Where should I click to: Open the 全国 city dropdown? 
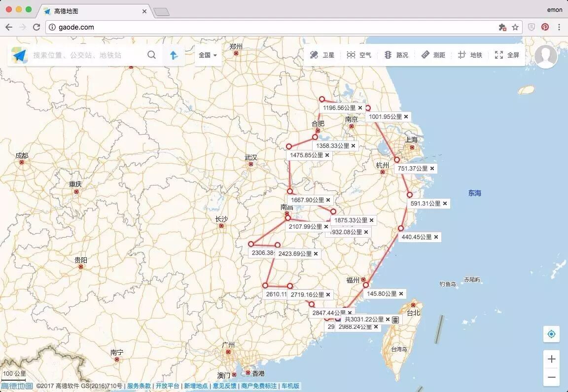coord(208,55)
